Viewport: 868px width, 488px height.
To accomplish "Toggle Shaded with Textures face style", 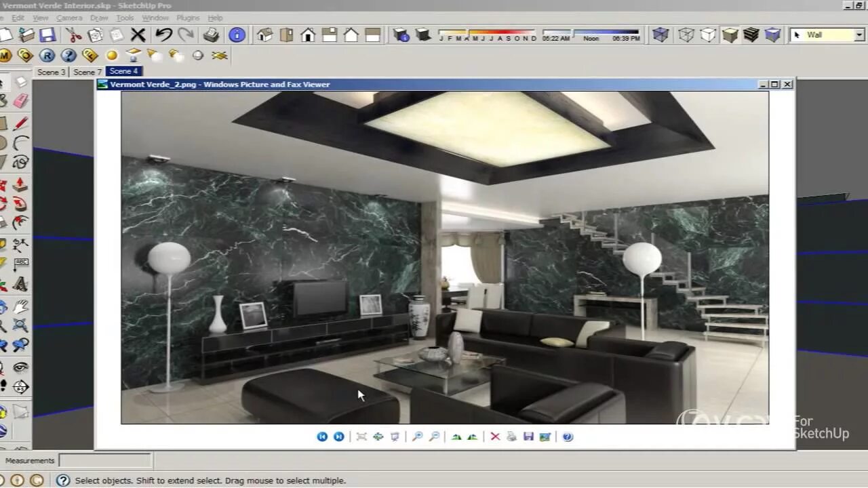I will 751,35.
